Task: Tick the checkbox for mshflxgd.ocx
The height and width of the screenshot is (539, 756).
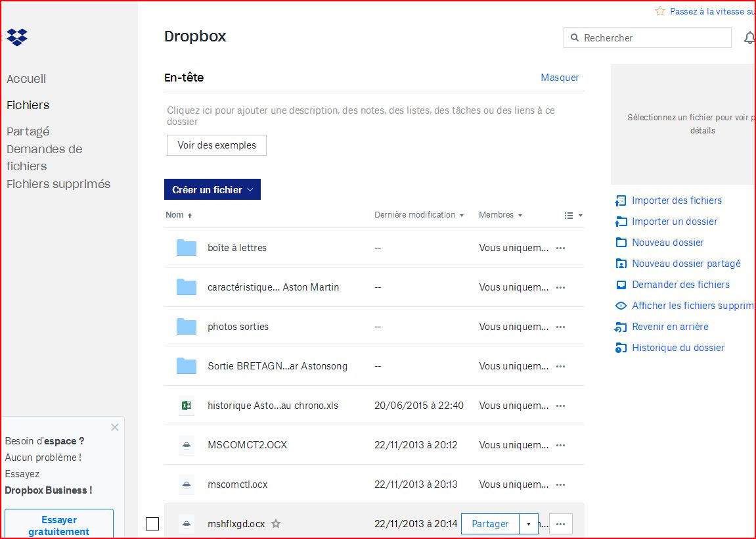Action: [152, 524]
